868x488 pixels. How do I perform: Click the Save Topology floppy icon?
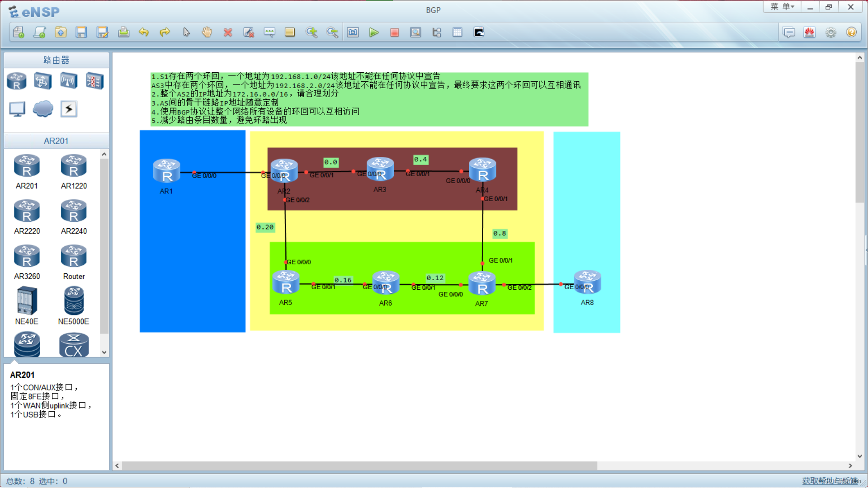pyautogui.click(x=81, y=32)
